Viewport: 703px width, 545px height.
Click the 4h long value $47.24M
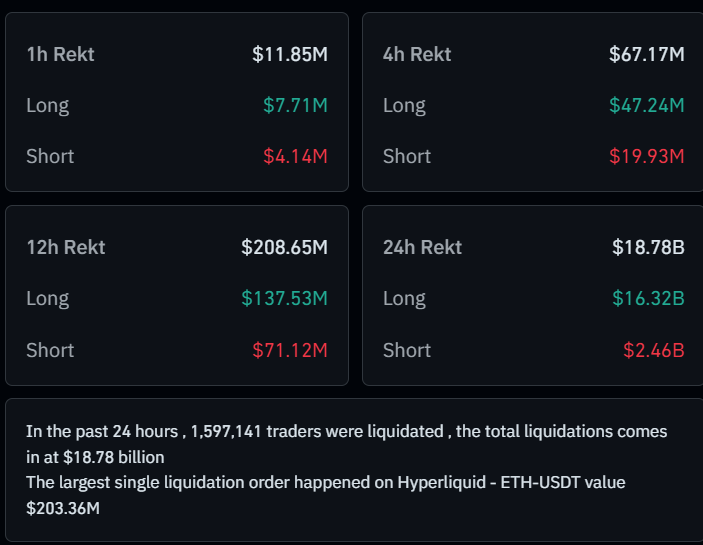pyautogui.click(x=646, y=105)
